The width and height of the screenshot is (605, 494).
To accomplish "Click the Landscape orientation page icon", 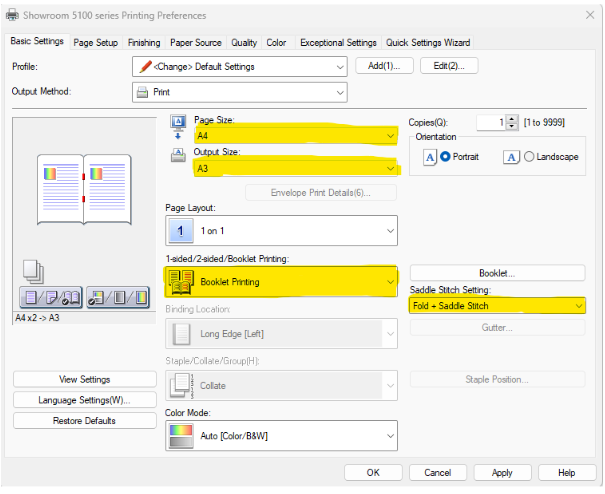I will tap(512, 157).
